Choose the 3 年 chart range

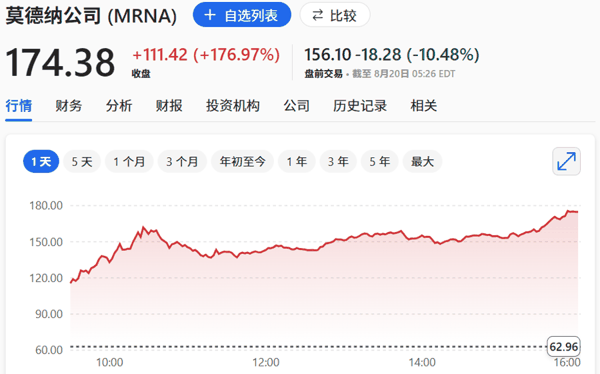[x=338, y=162]
